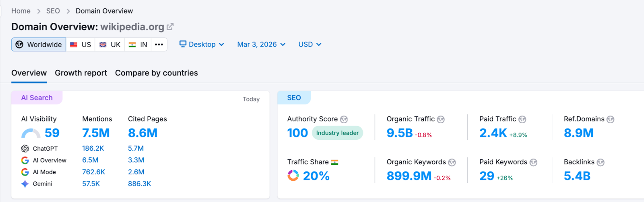Open ChatGPT mentions 186.2K
Screen dimensions: 644x202
click(93, 148)
